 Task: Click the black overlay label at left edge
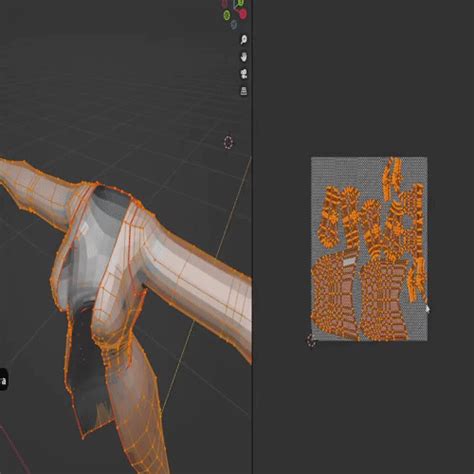[x=3, y=380]
